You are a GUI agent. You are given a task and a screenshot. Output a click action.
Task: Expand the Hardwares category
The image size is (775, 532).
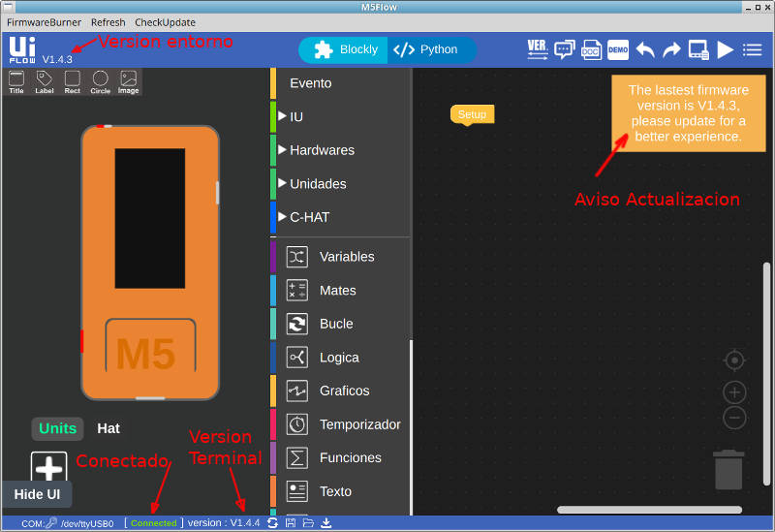[341, 150]
